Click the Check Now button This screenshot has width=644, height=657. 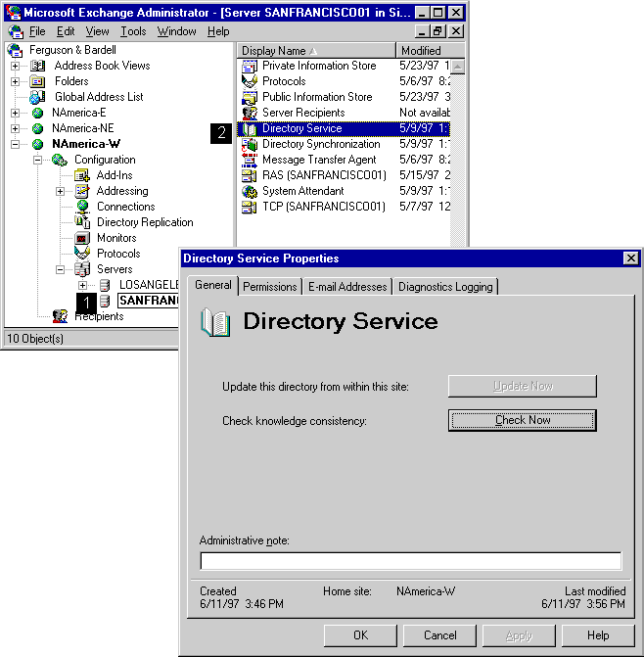523,420
